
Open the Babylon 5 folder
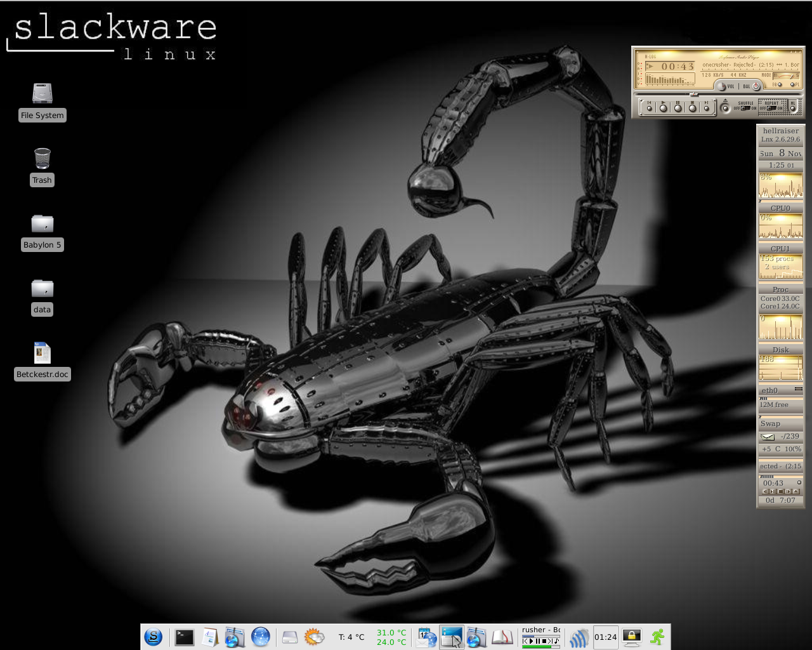42,231
